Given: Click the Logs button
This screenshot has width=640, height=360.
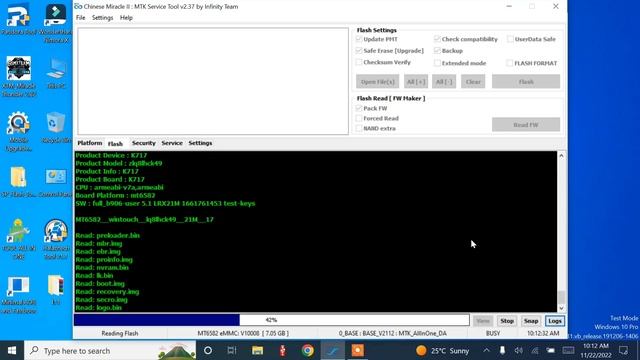Looking at the screenshot, I should point(555,321).
